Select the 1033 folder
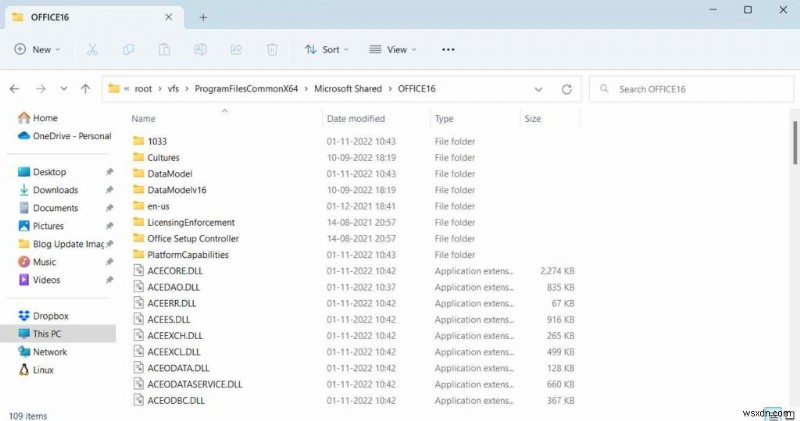The width and height of the screenshot is (800, 421). click(x=353, y=141)
